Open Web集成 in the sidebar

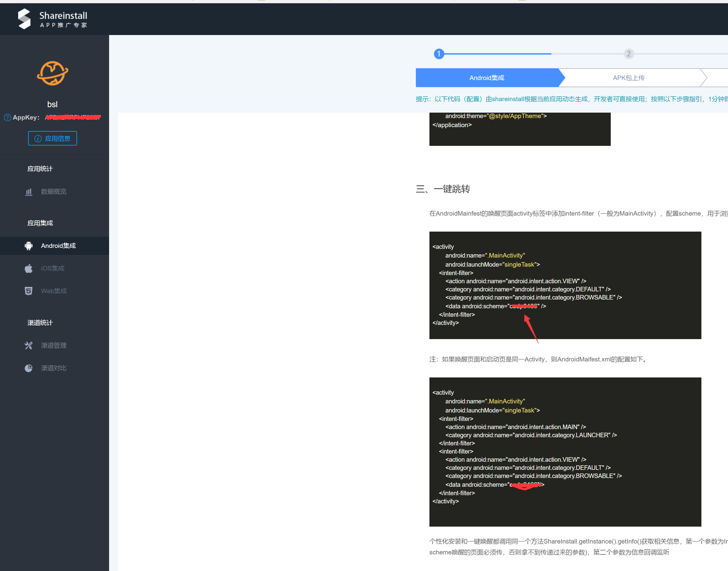tap(54, 291)
